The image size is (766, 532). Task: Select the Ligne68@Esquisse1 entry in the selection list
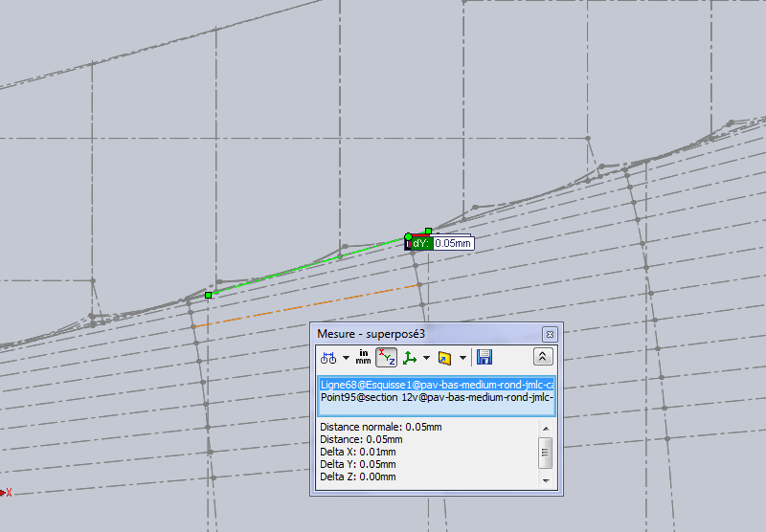(x=437, y=385)
